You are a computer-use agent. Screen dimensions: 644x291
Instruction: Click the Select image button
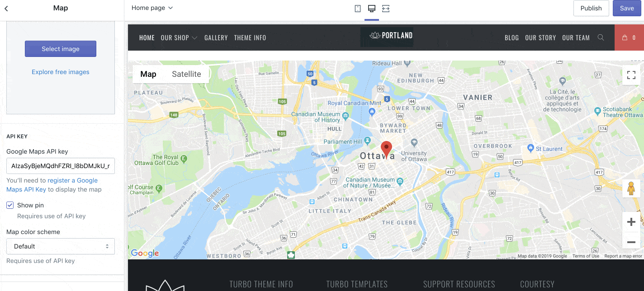click(x=61, y=49)
